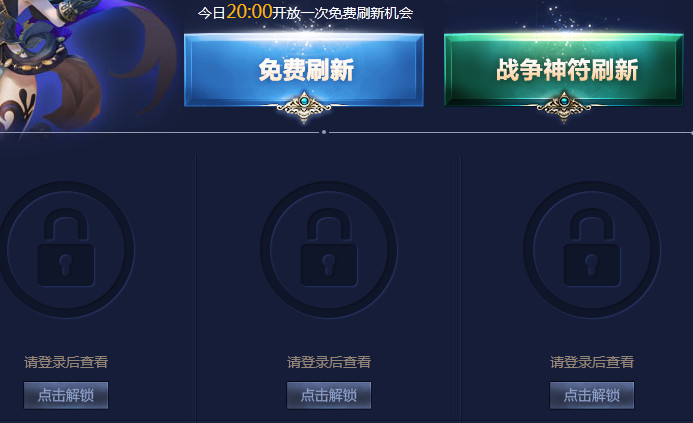Click the green 战争神符刷新 button

(564, 70)
